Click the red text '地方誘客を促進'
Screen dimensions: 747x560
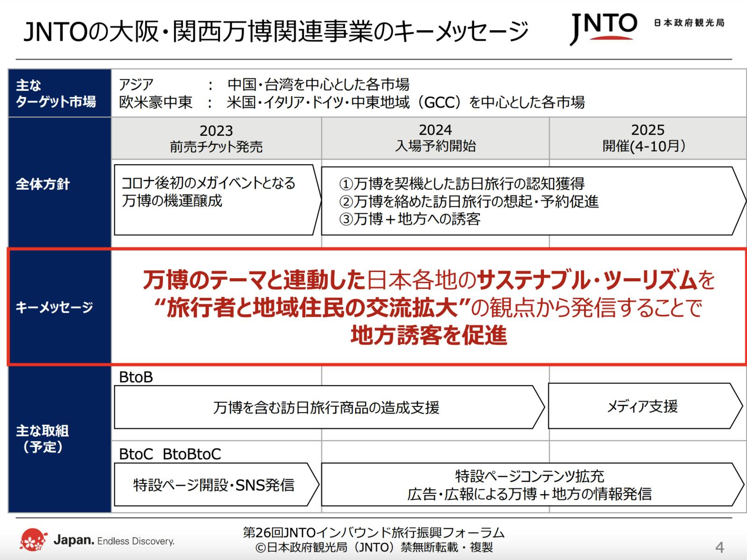click(429, 336)
